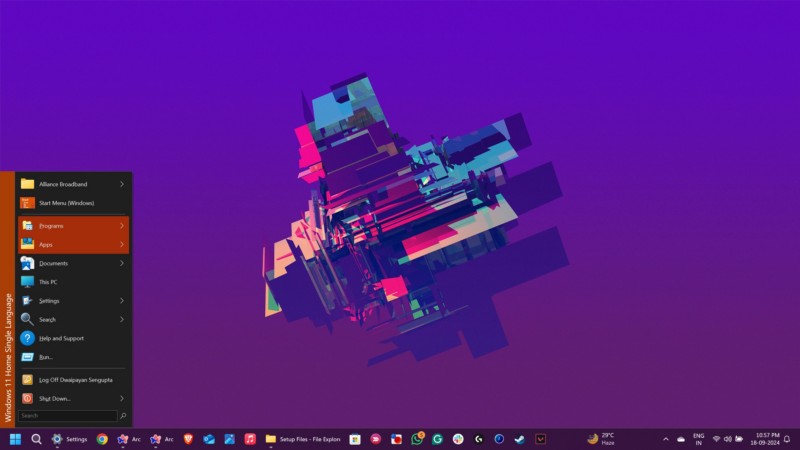
Task: Open Google Chrome from the taskbar
Action: pos(102,439)
